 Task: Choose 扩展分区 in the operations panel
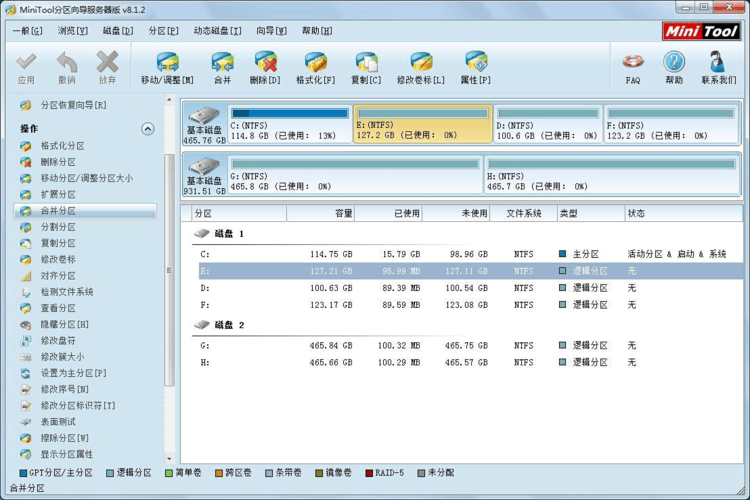58,195
